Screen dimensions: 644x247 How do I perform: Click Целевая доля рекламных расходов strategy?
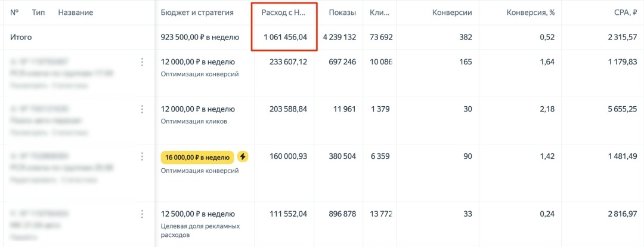[200, 230]
